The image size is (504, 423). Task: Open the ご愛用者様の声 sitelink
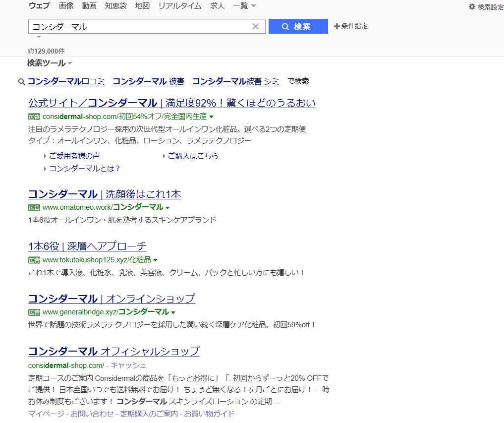74,156
